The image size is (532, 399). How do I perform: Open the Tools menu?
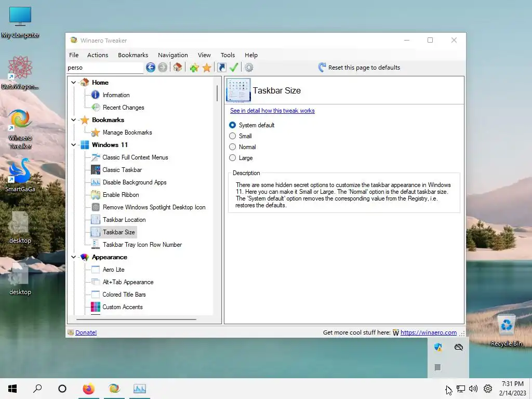[228, 55]
